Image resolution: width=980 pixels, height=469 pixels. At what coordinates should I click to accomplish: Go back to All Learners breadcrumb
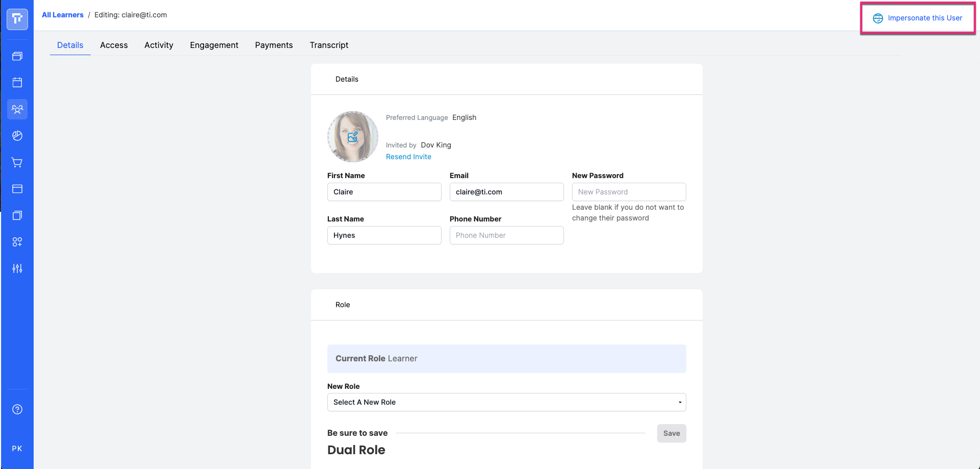pyautogui.click(x=63, y=15)
